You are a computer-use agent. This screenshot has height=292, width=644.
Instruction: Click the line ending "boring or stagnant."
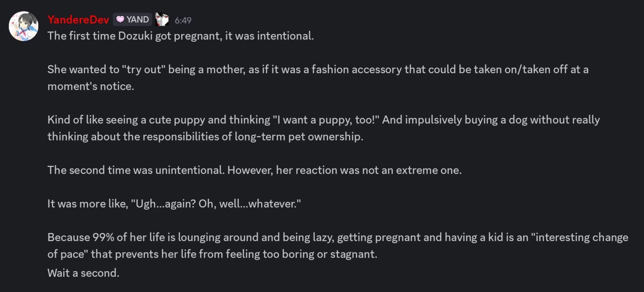point(212,254)
